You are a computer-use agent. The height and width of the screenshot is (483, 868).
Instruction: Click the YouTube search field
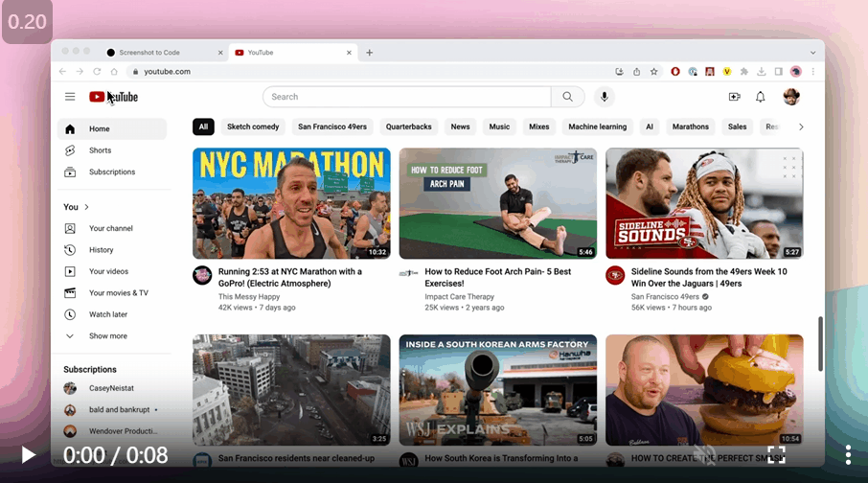pyautogui.click(x=407, y=97)
